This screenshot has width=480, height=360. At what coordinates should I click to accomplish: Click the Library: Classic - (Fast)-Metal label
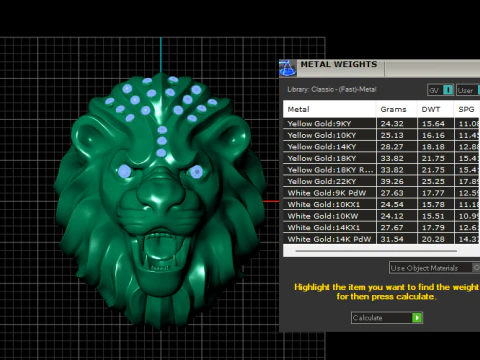click(332, 89)
